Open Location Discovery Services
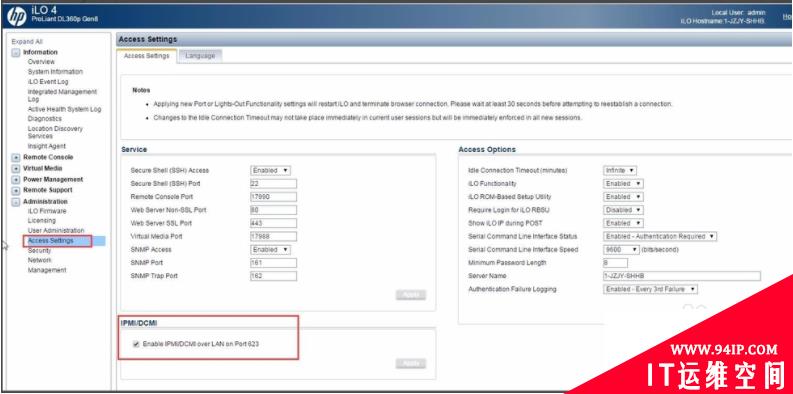This screenshot has height=394, width=793. (x=55, y=132)
